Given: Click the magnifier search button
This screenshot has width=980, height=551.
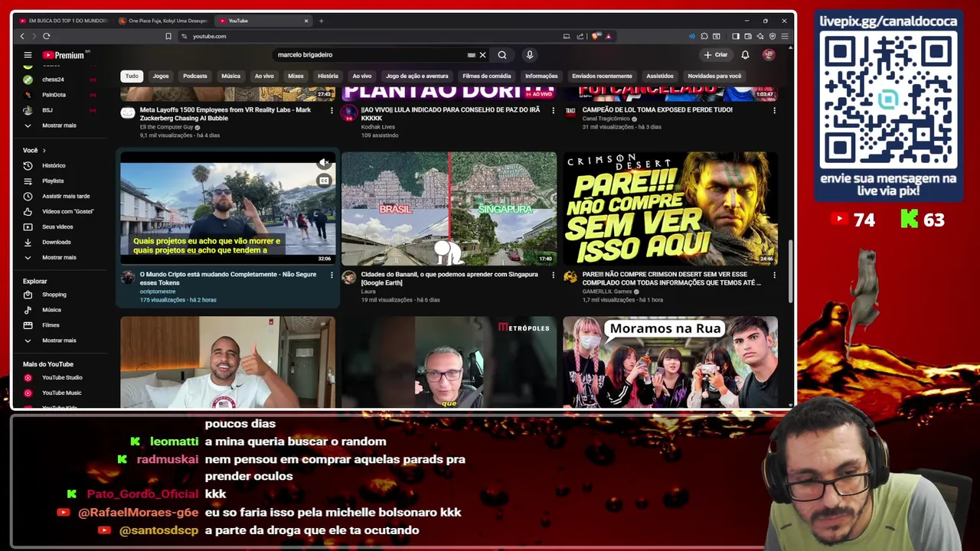Looking at the screenshot, I should [x=502, y=55].
